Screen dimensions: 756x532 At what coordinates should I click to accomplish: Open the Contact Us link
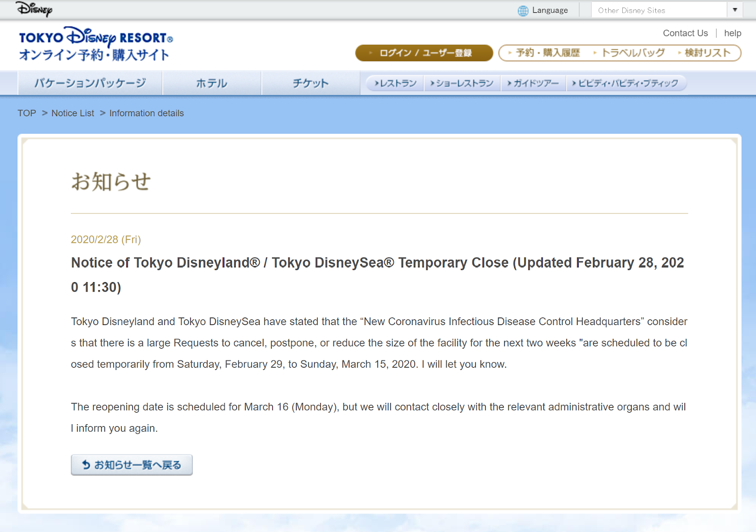pyautogui.click(x=685, y=33)
